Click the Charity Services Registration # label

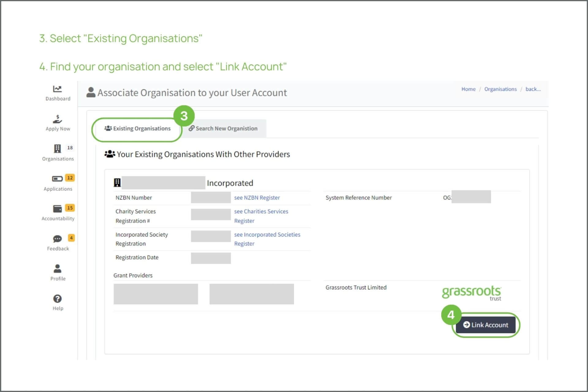[135, 216]
